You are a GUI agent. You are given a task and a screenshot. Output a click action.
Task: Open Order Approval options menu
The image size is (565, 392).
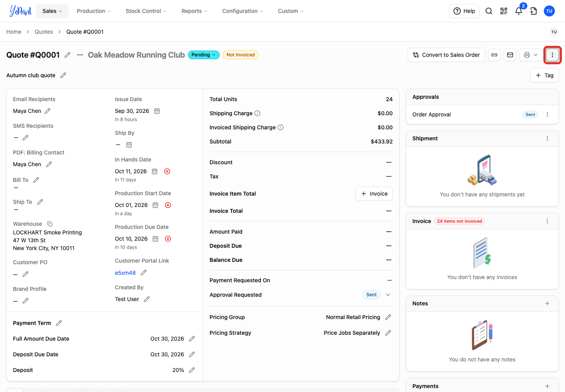[x=547, y=114]
